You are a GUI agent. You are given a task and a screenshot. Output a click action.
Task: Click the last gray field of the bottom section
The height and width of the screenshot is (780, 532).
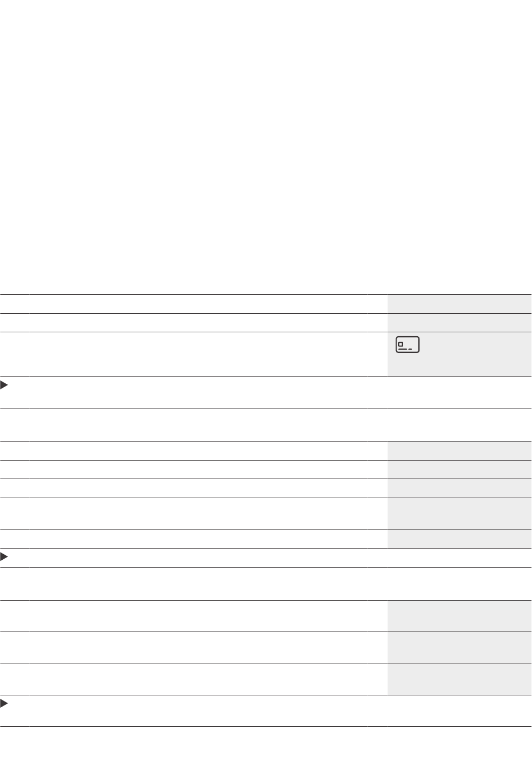[459, 679]
